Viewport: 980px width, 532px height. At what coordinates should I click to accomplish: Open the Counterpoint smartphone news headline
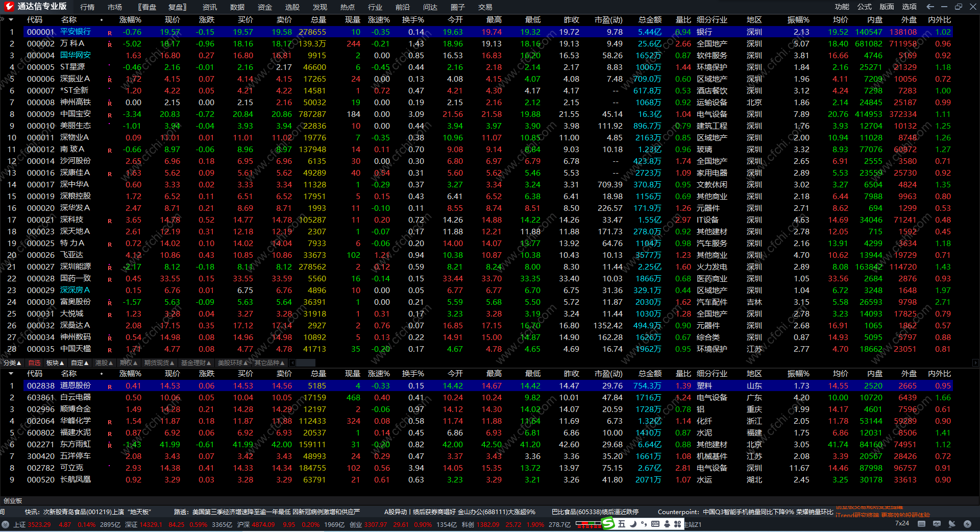[745, 512]
